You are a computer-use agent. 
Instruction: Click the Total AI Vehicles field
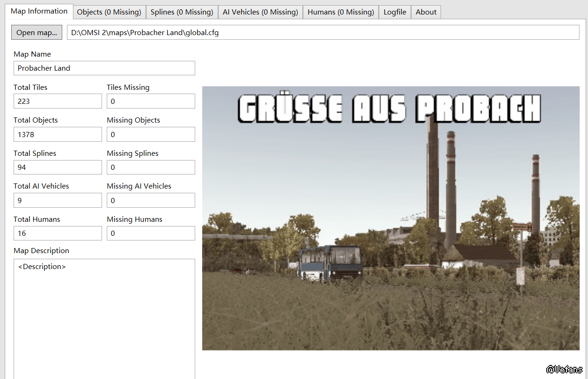coord(58,200)
